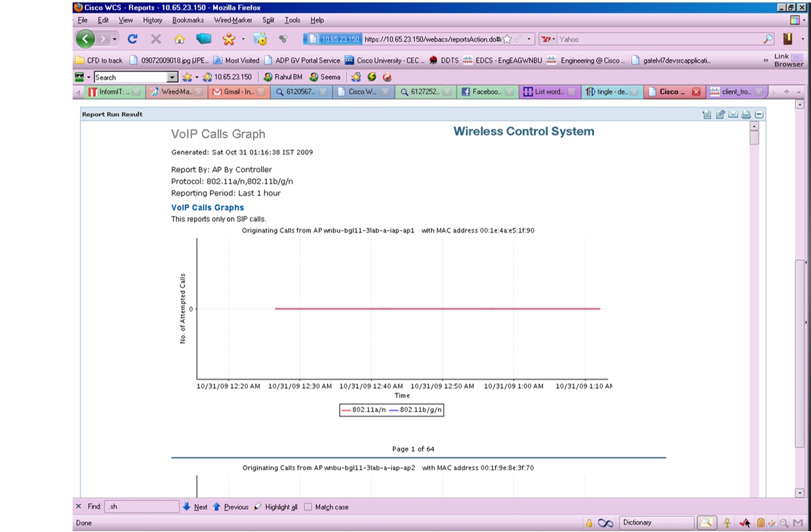The image size is (811, 532).
Task: Save report as file in Report Run Result
Action: [707, 115]
